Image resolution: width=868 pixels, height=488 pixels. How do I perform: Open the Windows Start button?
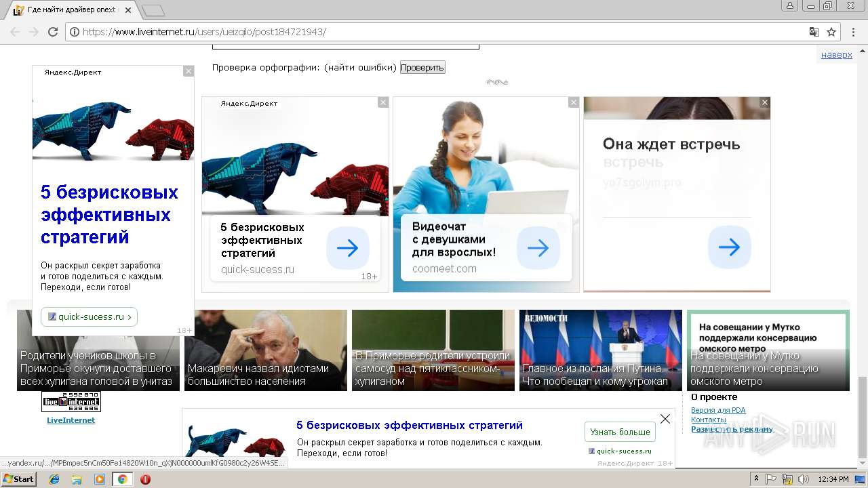click(x=19, y=479)
